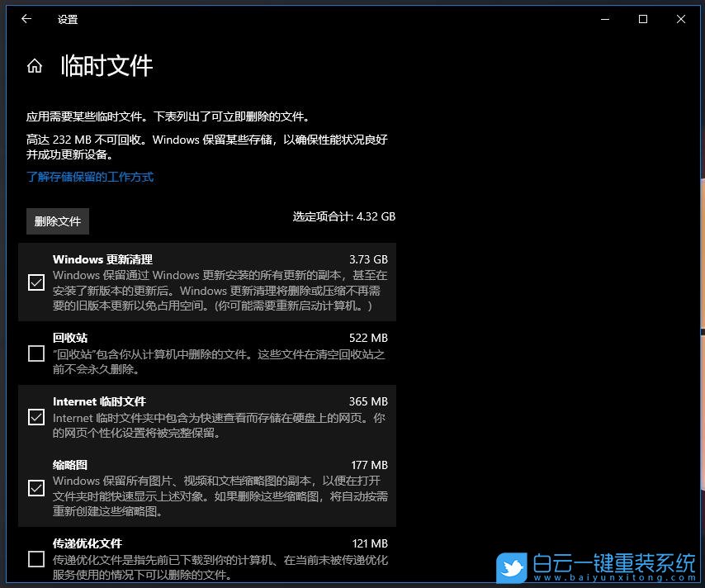This screenshot has width=705, height=588.
Task: Click the minimize button of the Settings window
Action: (605, 18)
